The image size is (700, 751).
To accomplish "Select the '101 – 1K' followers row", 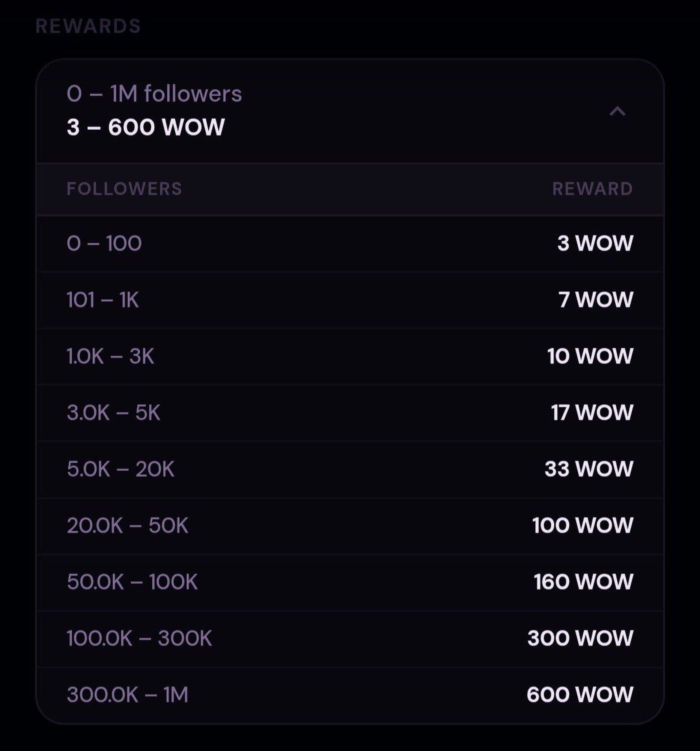I will pos(103,300).
